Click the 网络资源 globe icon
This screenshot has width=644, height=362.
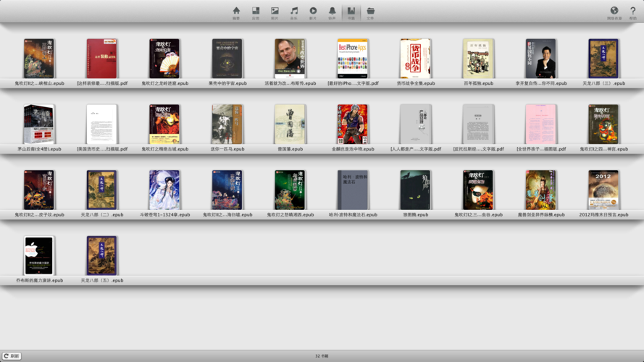(x=614, y=13)
